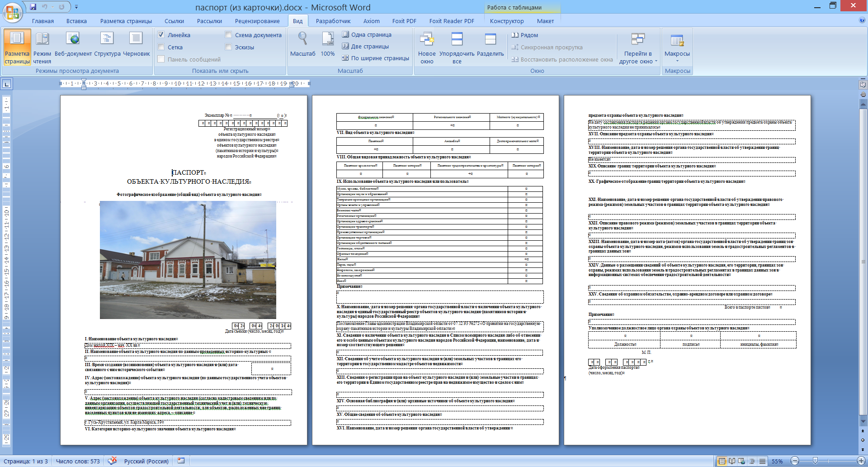The height and width of the screenshot is (467, 868).
Task: Open the Масштаб zoom dialog
Action: click(x=302, y=45)
